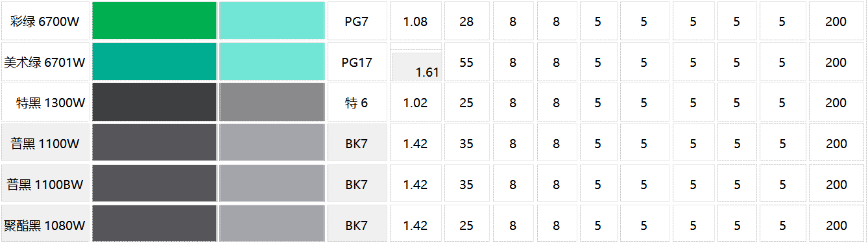Click the 特黑 1300W name cell
Image resolution: width=868 pixels, height=243 pixels.
[x=45, y=102]
